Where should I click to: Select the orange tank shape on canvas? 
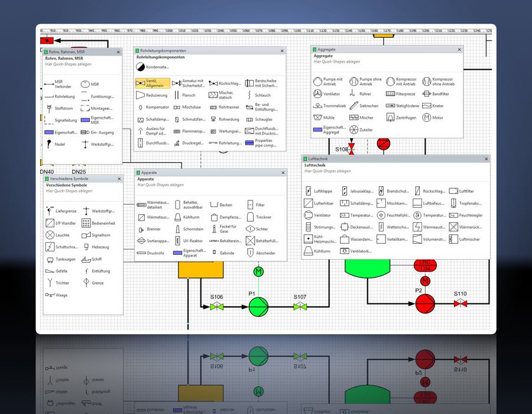[201, 270]
